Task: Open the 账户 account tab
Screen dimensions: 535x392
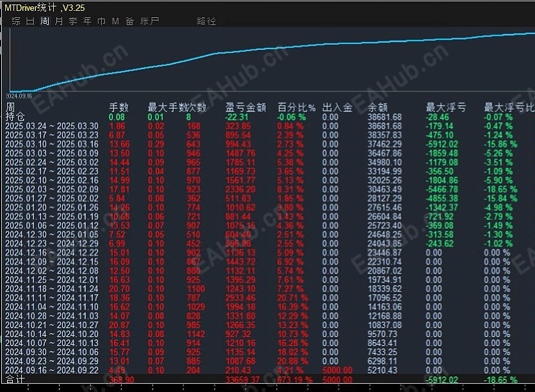Action: [x=150, y=21]
